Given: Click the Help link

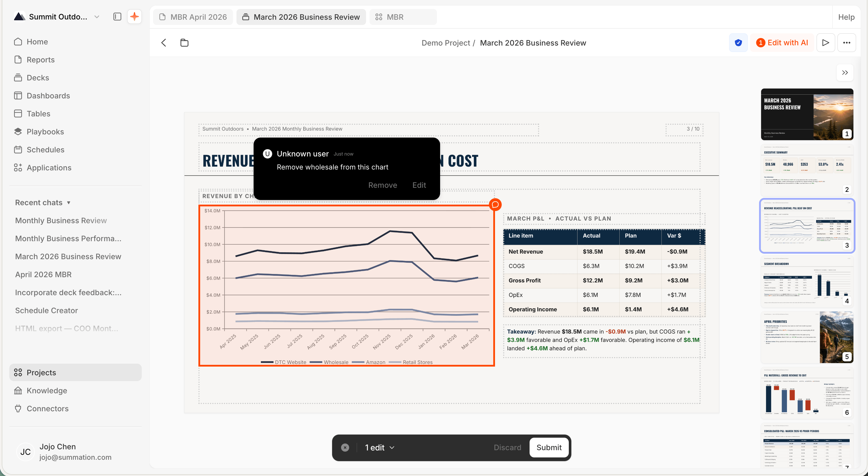Looking at the screenshot, I should coord(846,17).
